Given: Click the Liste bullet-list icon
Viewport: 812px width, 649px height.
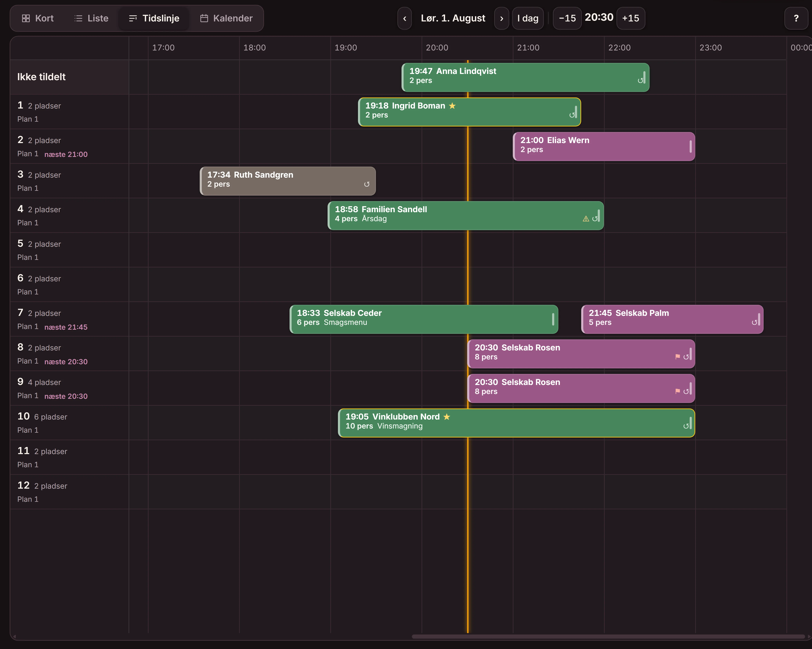Looking at the screenshot, I should [x=78, y=18].
